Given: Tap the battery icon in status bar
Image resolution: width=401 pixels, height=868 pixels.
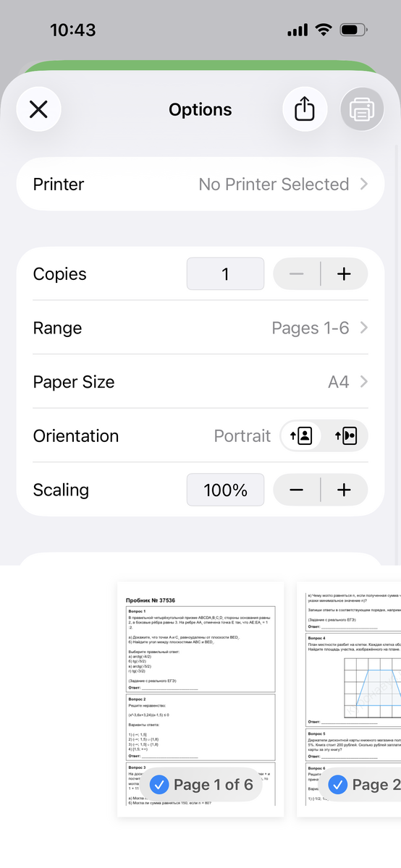Looking at the screenshot, I should tap(355, 30).
